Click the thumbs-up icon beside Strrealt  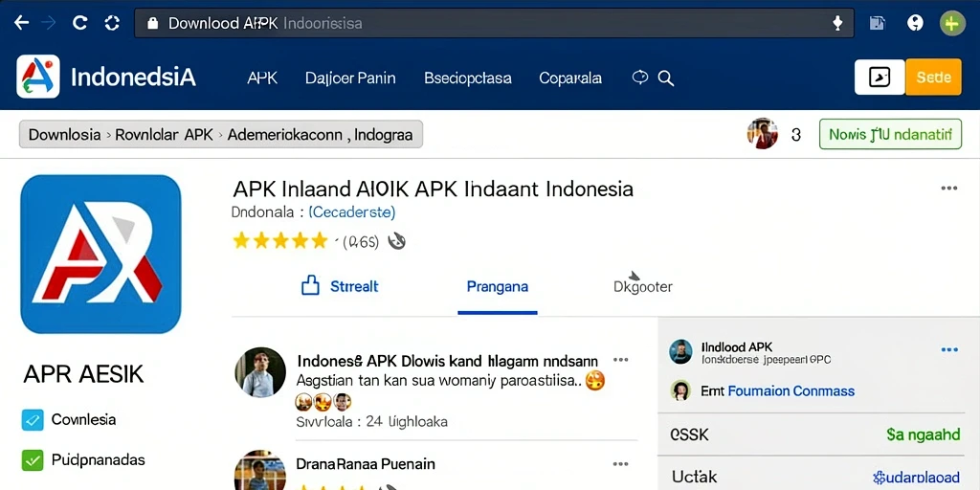[311, 286]
